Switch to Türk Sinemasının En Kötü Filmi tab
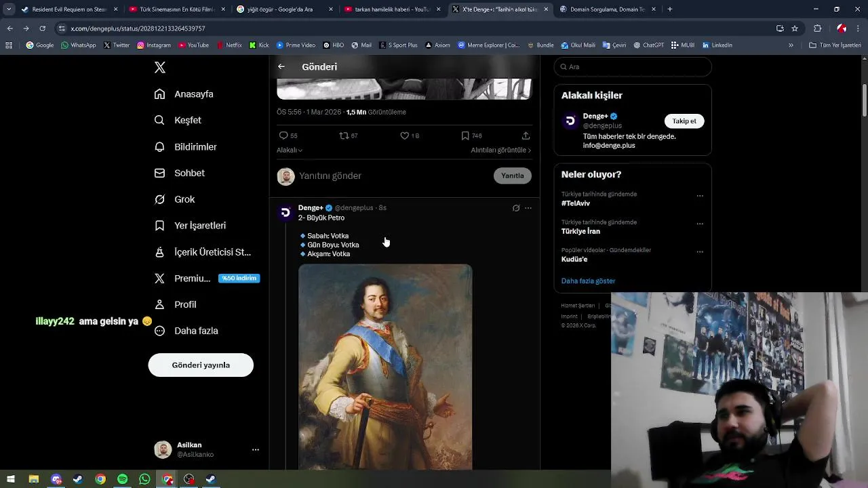 point(176,9)
